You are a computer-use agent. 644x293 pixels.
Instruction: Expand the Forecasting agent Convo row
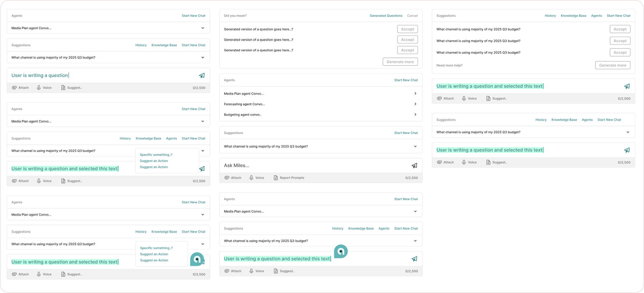pos(415,104)
